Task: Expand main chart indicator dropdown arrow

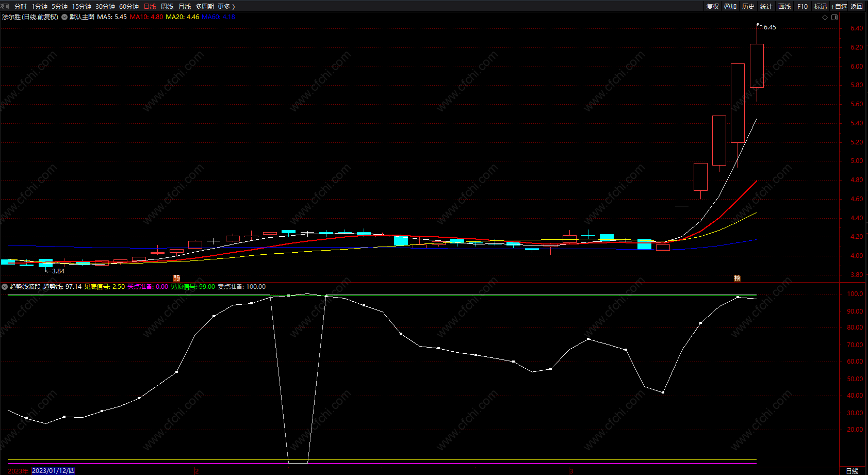Action: coord(64,17)
